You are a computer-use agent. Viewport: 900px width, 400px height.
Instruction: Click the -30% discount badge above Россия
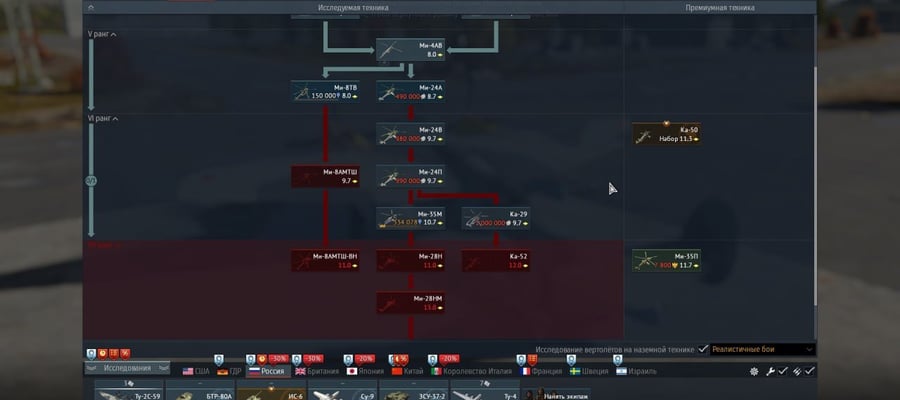(x=278, y=359)
